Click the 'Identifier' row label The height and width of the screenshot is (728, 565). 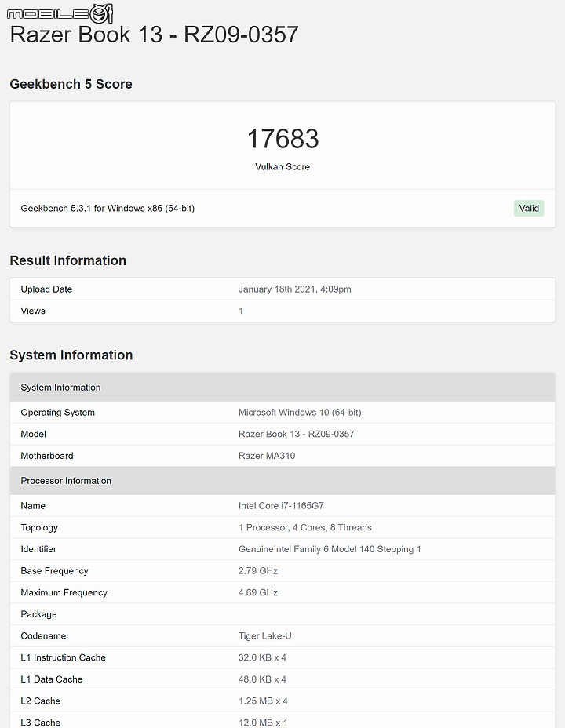(x=38, y=549)
